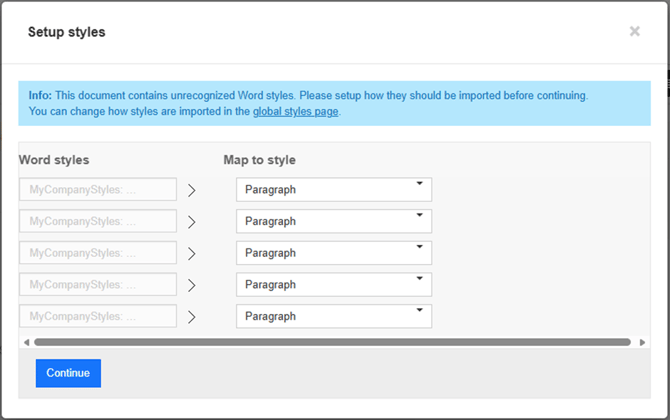Image resolution: width=670 pixels, height=420 pixels.
Task: Expand the fourth row's Paragraph dropdown
Action: 333,285
